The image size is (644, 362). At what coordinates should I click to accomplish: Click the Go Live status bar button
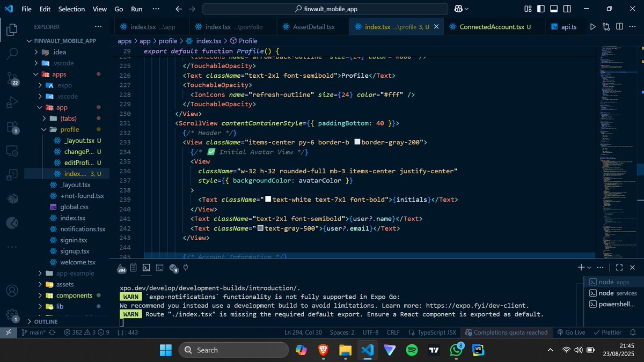click(x=571, y=333)
